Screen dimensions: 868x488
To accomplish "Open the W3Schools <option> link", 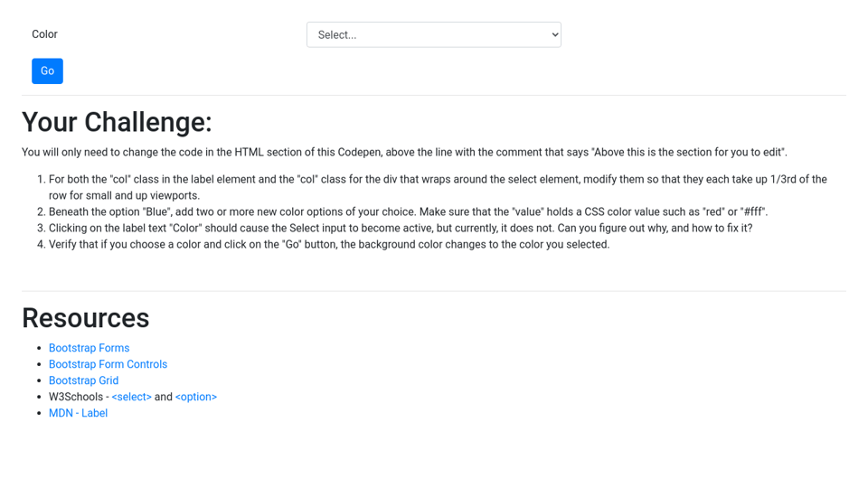I will point(195,397).
